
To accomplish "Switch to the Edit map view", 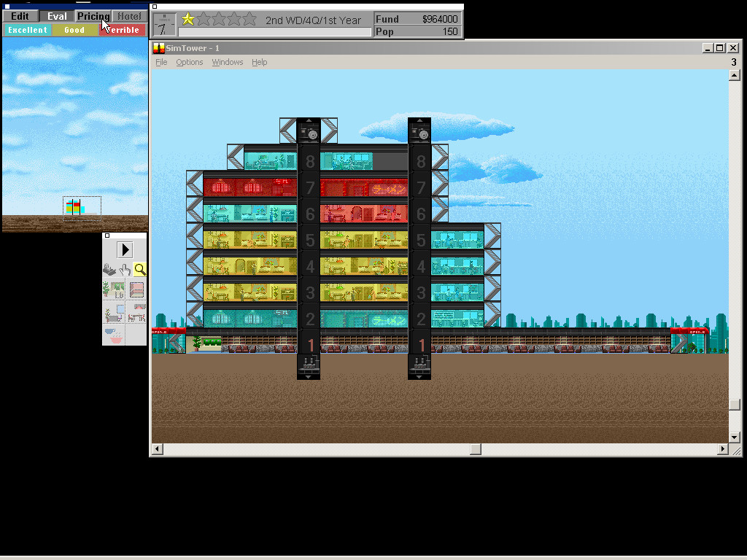I will (x=20, y=16).
